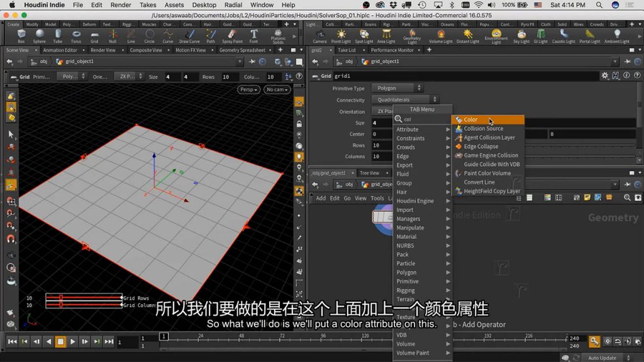
Task: Click the obj path button above viewport
Action: tap(40, 62)
